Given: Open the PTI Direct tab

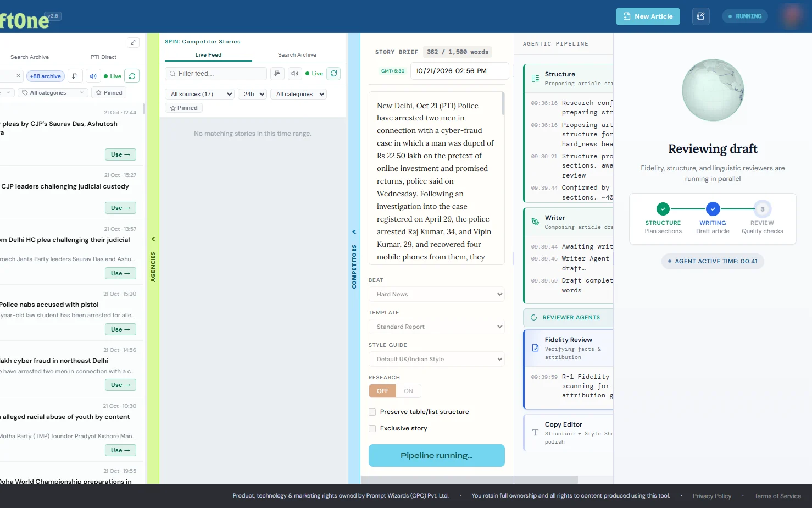Looking at the screenshot, I should (103, 57).
